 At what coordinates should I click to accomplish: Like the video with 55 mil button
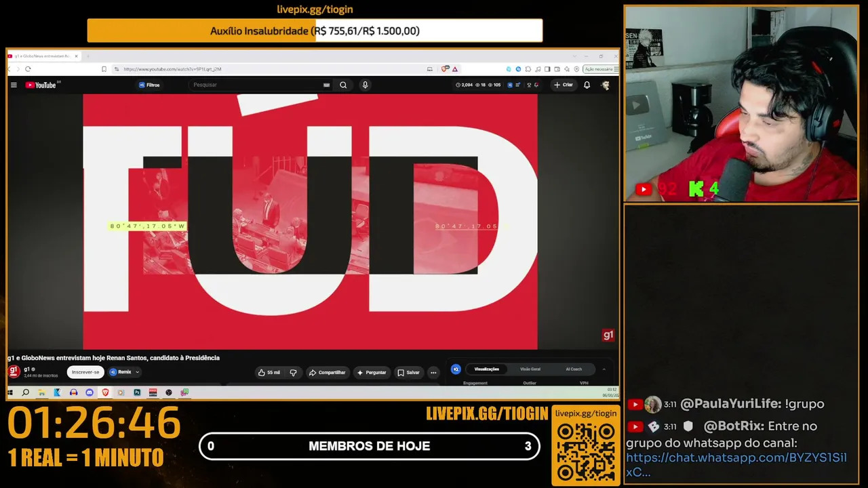coord(269,372)
